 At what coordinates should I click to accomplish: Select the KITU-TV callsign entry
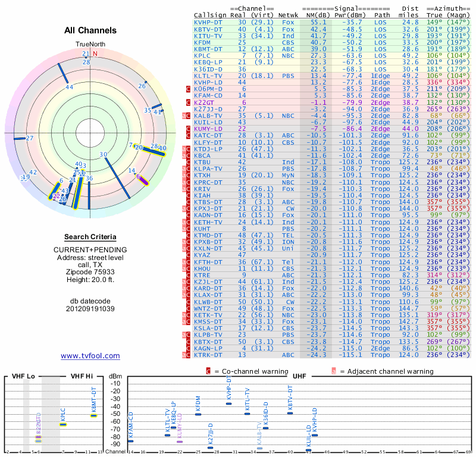[208, 36]
